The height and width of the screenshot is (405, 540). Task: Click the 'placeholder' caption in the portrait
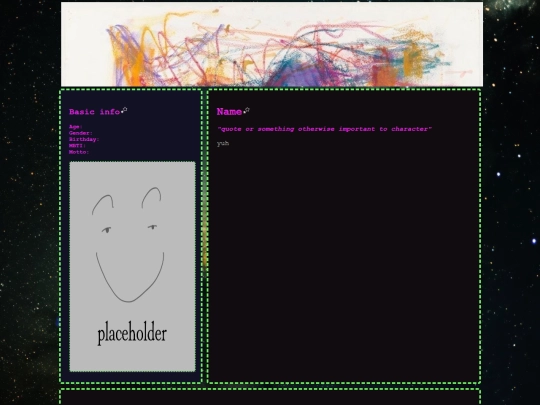click(132, 333)
